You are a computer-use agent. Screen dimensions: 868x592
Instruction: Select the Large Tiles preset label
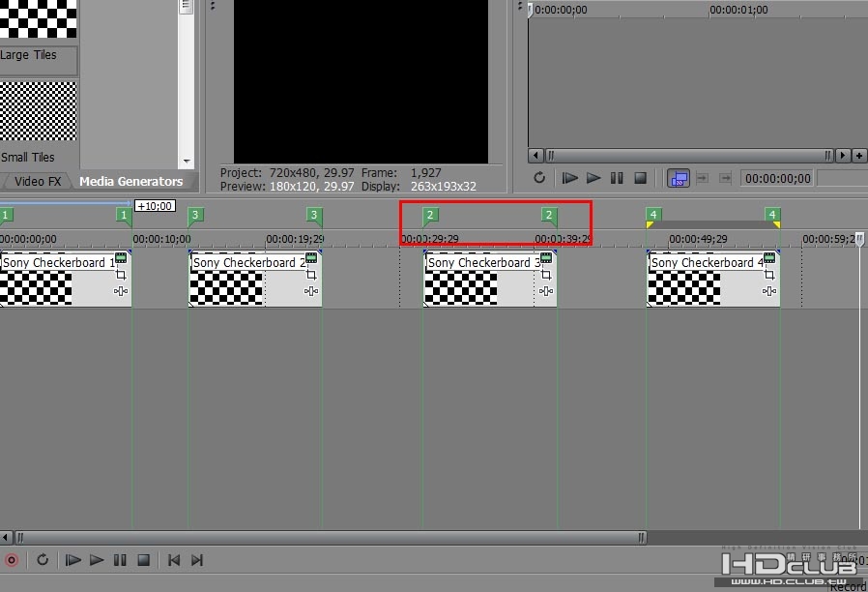[29, 55]
